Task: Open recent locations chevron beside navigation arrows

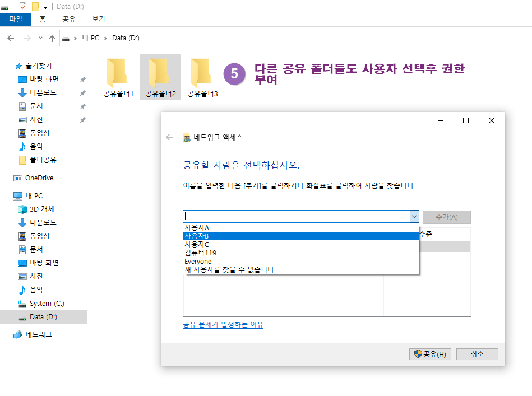Action: point(40,38)
